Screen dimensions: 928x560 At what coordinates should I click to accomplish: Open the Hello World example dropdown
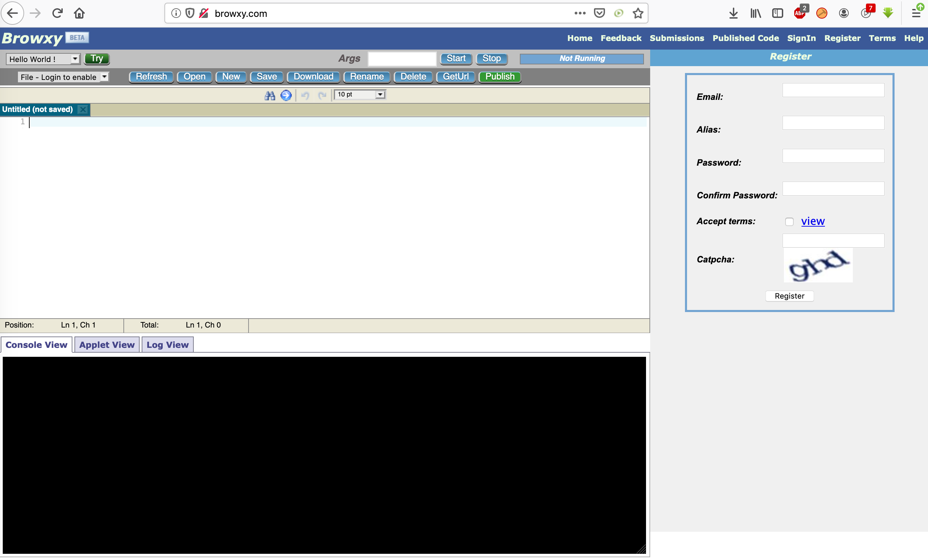pyautogui.click(x=74, y=59)
